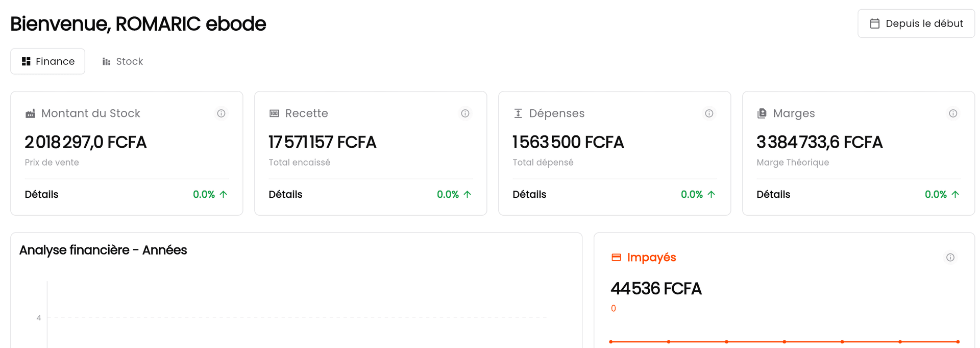Click first data point on Impayés chart
This screenshot has height=348, width=980.
coord(611,341)
